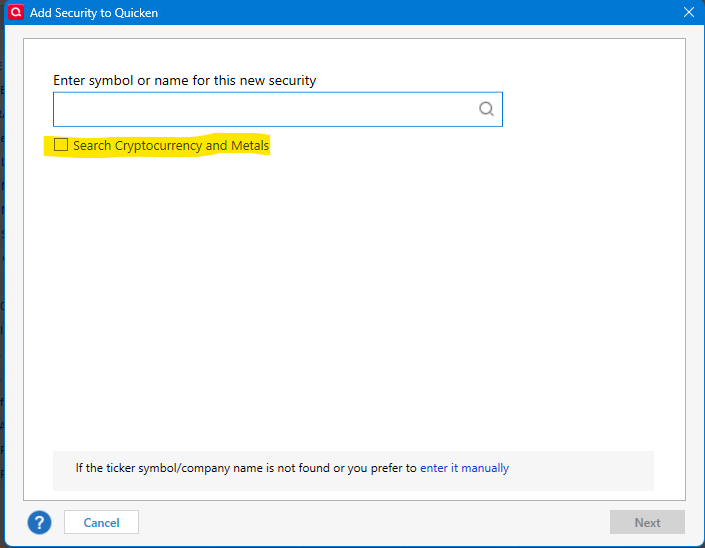The width and height of the screenshot is (705, 548).
Task: Click the "Enter symbol or name" field label
Action: [184, 80]
